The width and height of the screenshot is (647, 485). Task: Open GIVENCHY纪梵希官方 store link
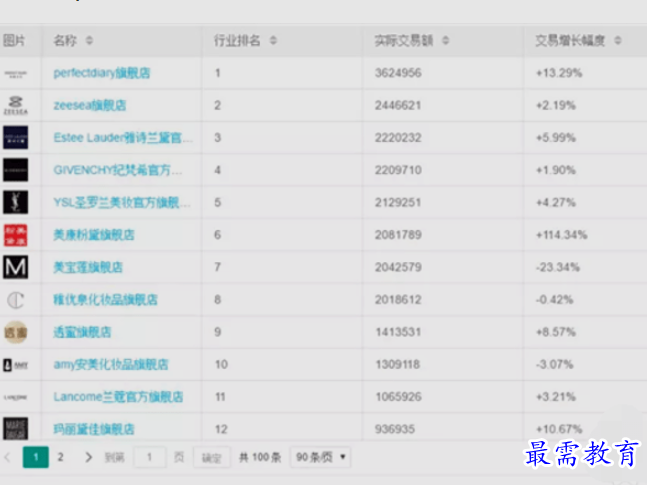[118, 170]
